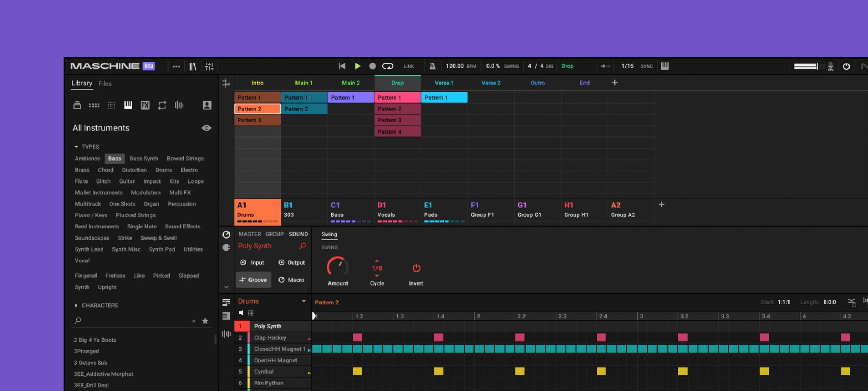
Task: Toggle the metronome icon
Action: tap(432, 66)
